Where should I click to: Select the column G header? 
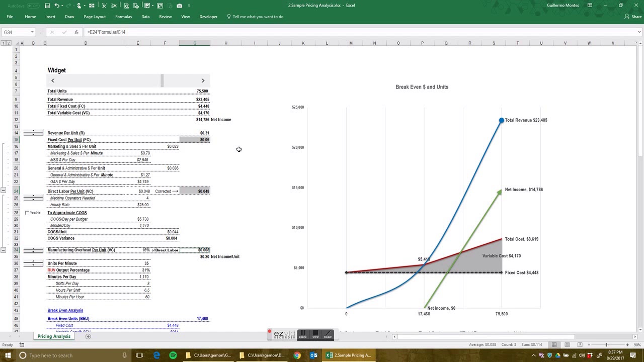pos(195,43)
